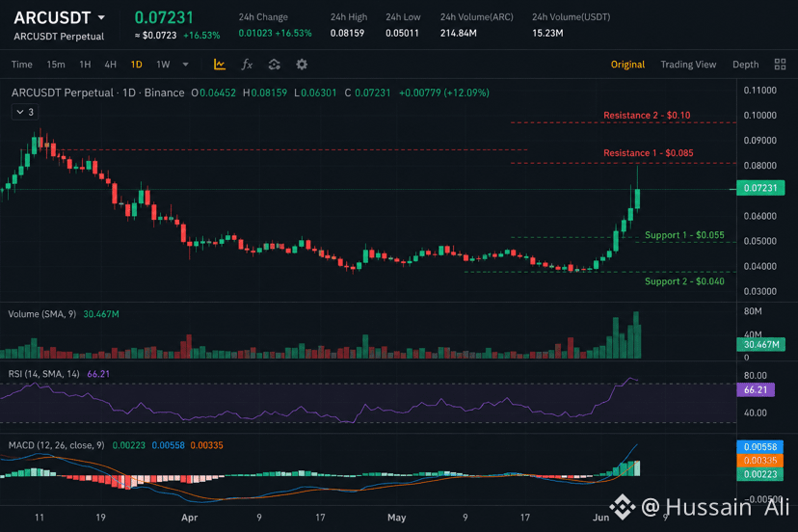Click the chart sync refresh icon
The image size is (798, 532).
coord(275,65)
